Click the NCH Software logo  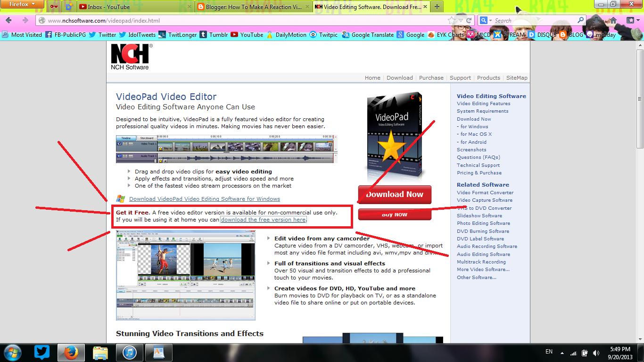point(132,57)
